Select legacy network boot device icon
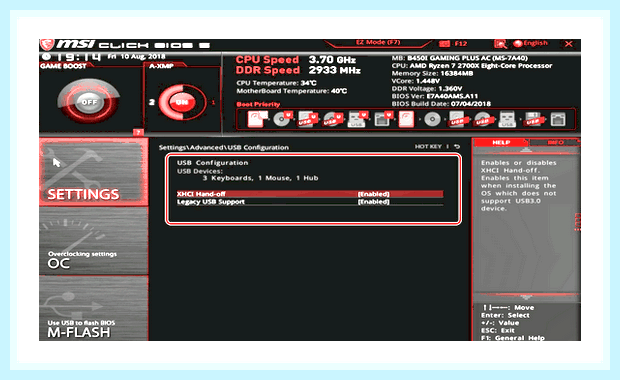 click(558, 119)
